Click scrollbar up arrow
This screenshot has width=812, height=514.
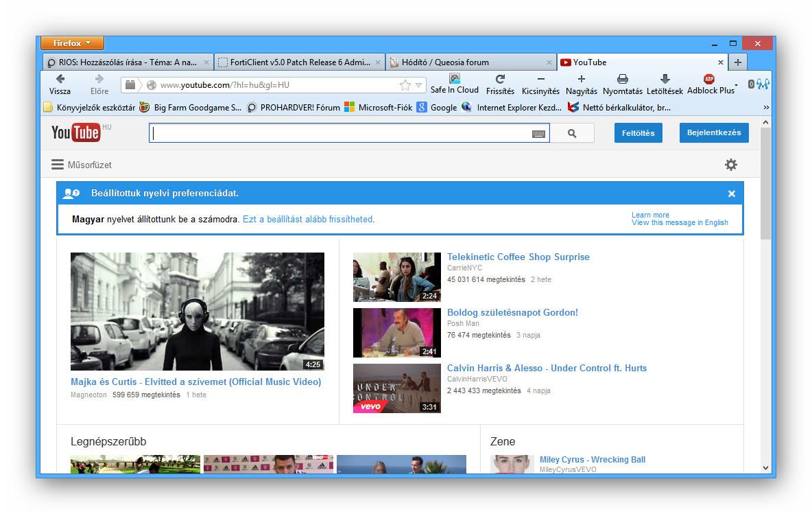[765, 122]
